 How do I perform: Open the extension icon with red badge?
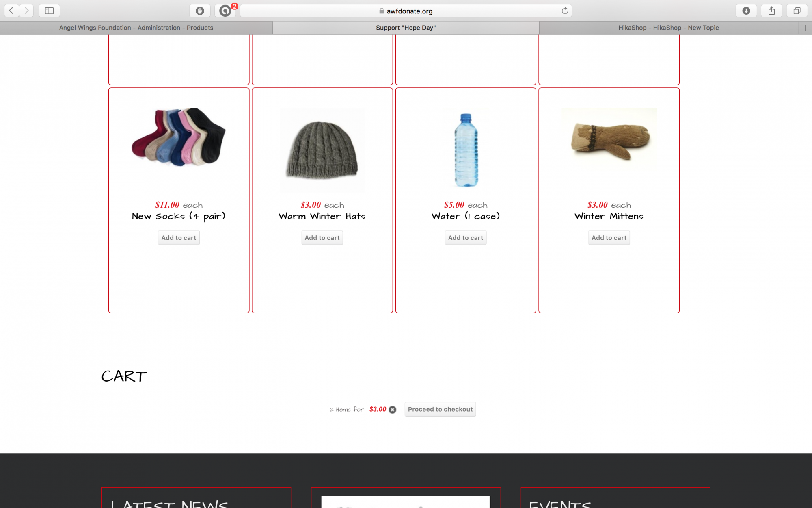(x=225, y=11)
